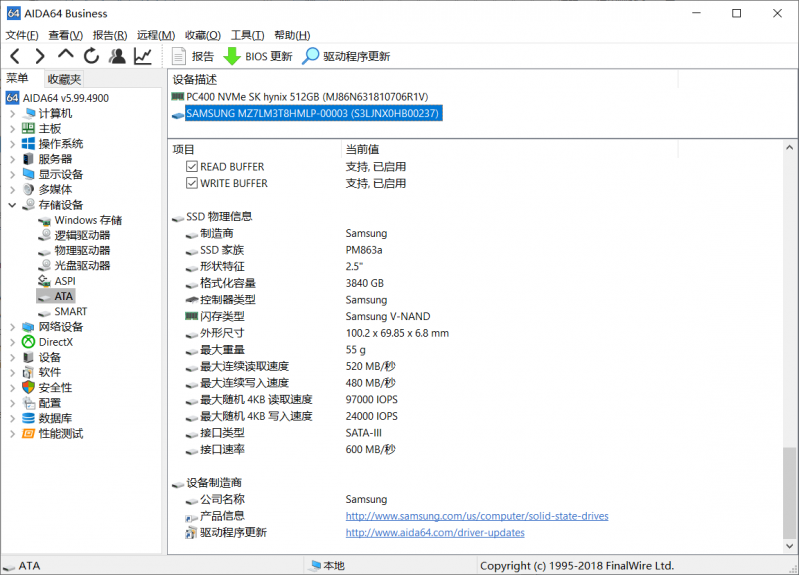The image size is (799, 575).
Task: Click the 项目 column header
Action: [254, 149]
